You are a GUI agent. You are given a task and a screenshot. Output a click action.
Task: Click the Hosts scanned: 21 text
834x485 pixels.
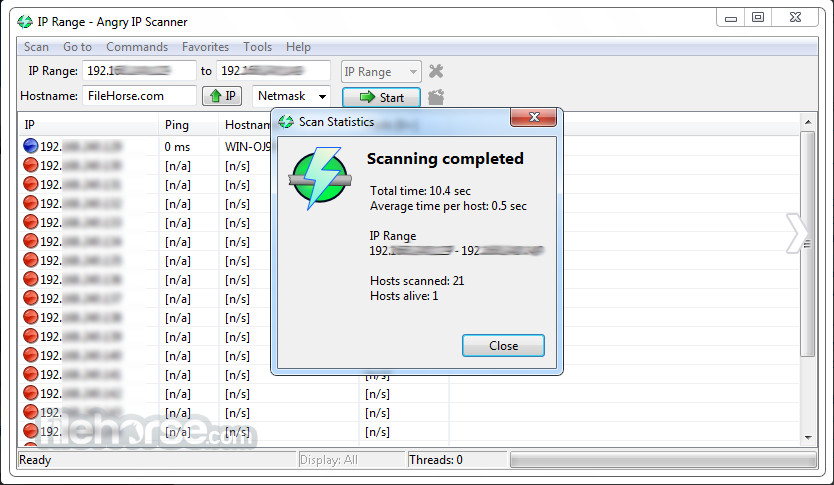tap(417, 281)
